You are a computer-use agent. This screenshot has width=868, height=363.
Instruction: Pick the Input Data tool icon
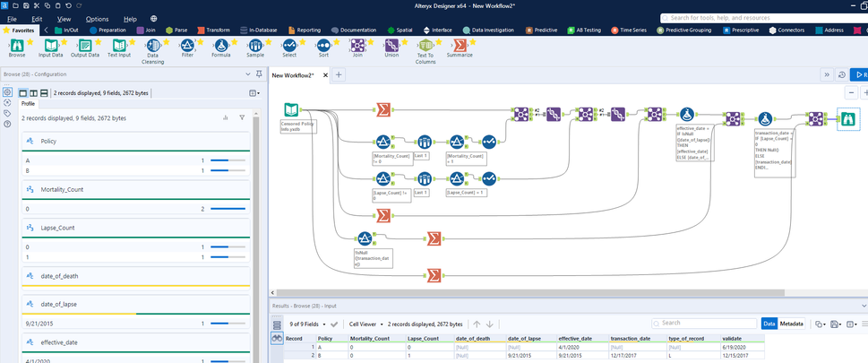[50, 46]
